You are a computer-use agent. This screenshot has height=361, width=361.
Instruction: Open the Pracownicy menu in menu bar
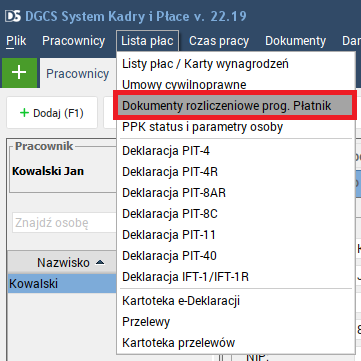coord(73,41)
